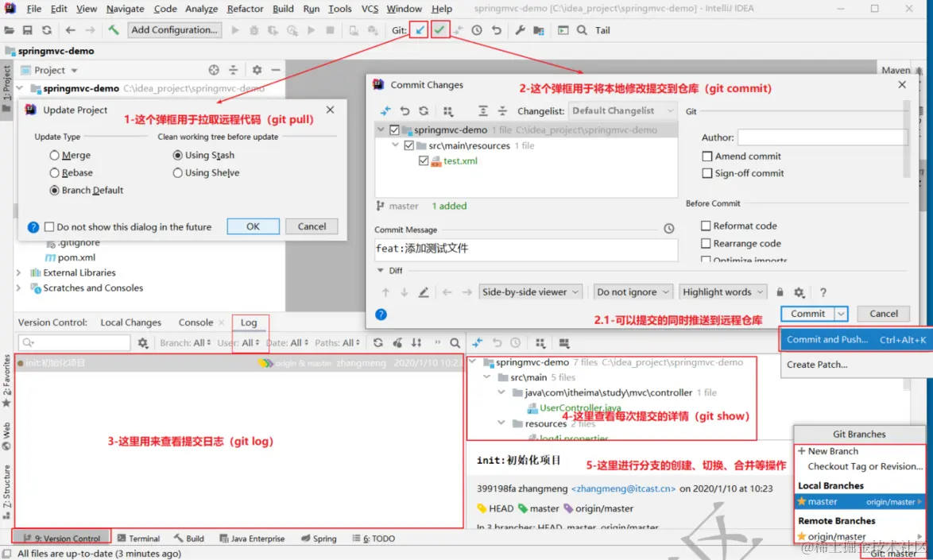This screenshot has width=933, height=560.
Task: Open the Branch filter in Log
Action: [x=185, y=342]
